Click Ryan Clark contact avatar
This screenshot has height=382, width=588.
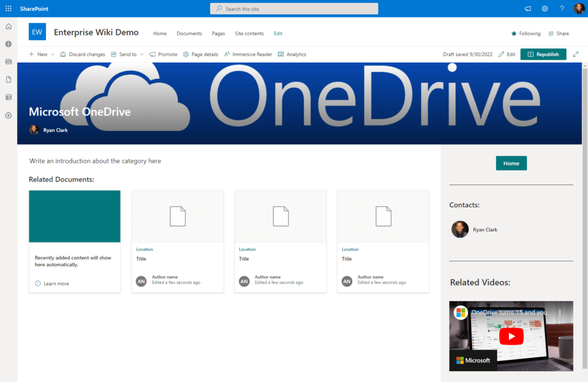coord(460,229)
